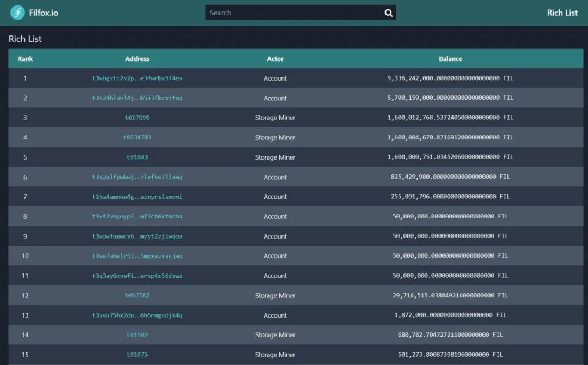
Task: Click the Filfox.io site name
Action: point(44,13)
